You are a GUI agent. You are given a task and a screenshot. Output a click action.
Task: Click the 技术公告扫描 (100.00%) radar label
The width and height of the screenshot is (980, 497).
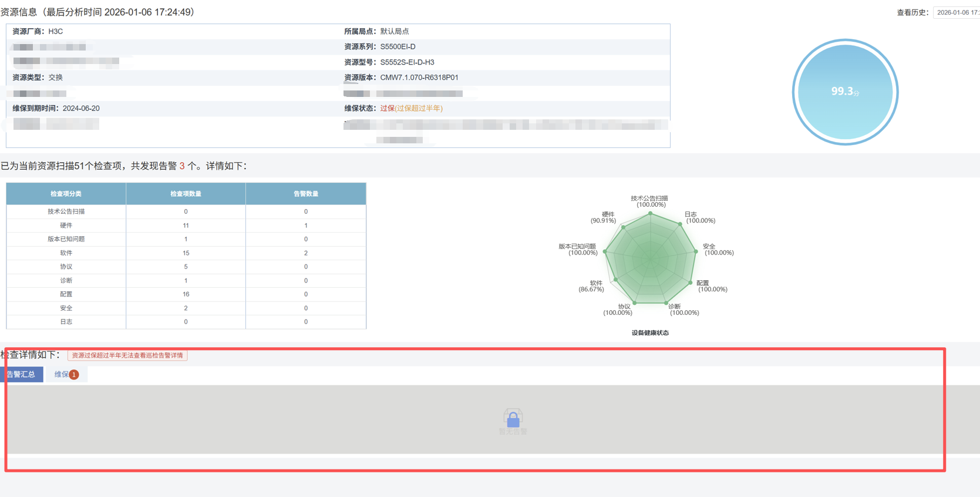coord(650,202)
